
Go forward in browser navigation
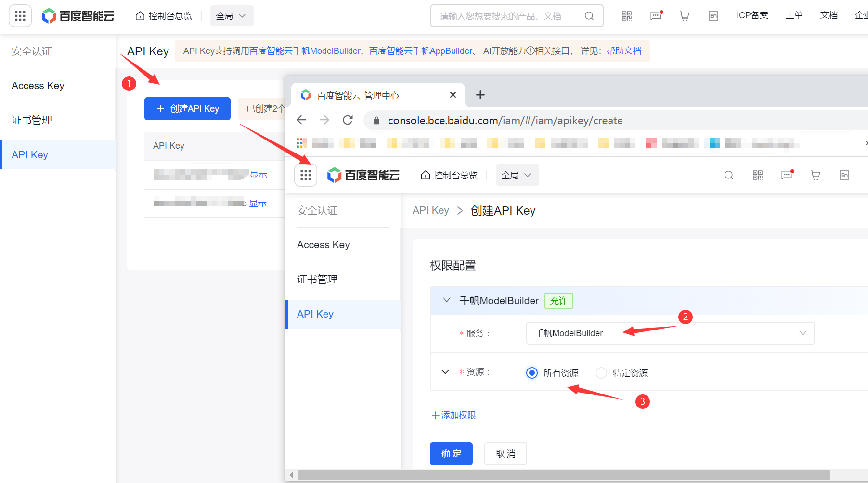point(324,120)
